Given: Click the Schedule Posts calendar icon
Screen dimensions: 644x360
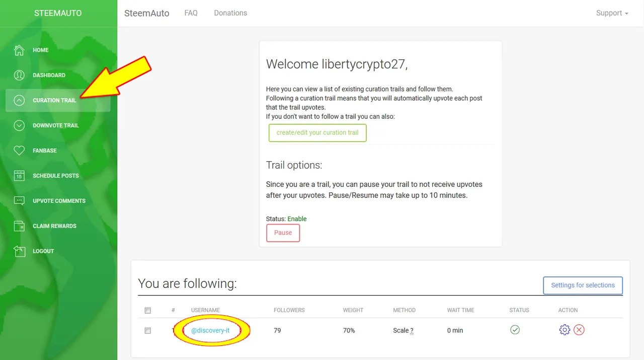Looking at the screenshot, I should click(x=19, y=176).
